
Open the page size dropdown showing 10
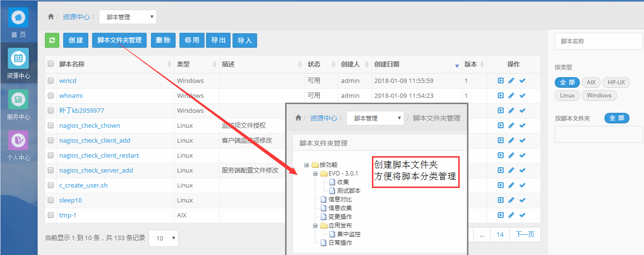pos(164,238)
